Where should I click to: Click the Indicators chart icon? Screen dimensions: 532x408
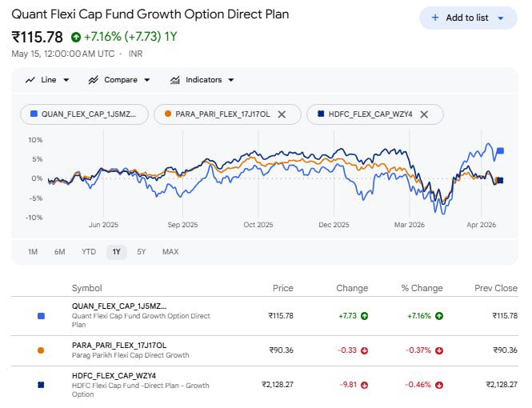[x=174, y=80]
